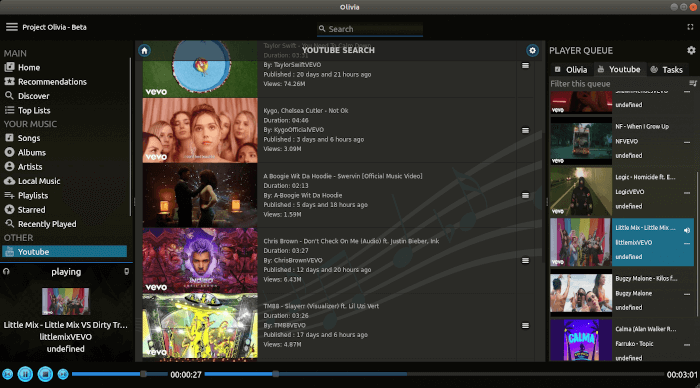Open options menu for Kygo Not Ok

(x=525, y=130)
